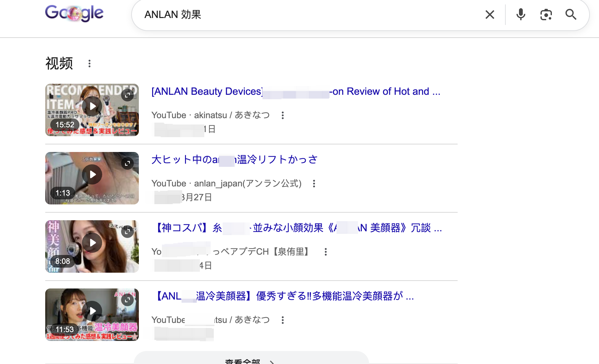This screenshot has width=599, height=364.
Task: Click source text 'YouTube · anlan_japan(アンラン公式)'
Action: point(226,184)
